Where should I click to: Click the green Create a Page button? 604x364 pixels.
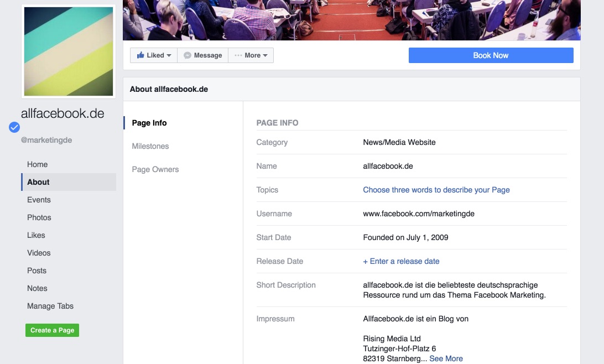click(53, 330)
